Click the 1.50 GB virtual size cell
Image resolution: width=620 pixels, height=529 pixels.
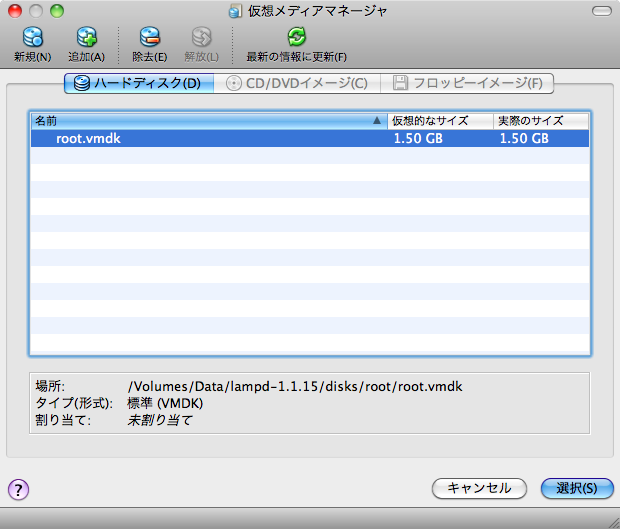pos(418,138)
